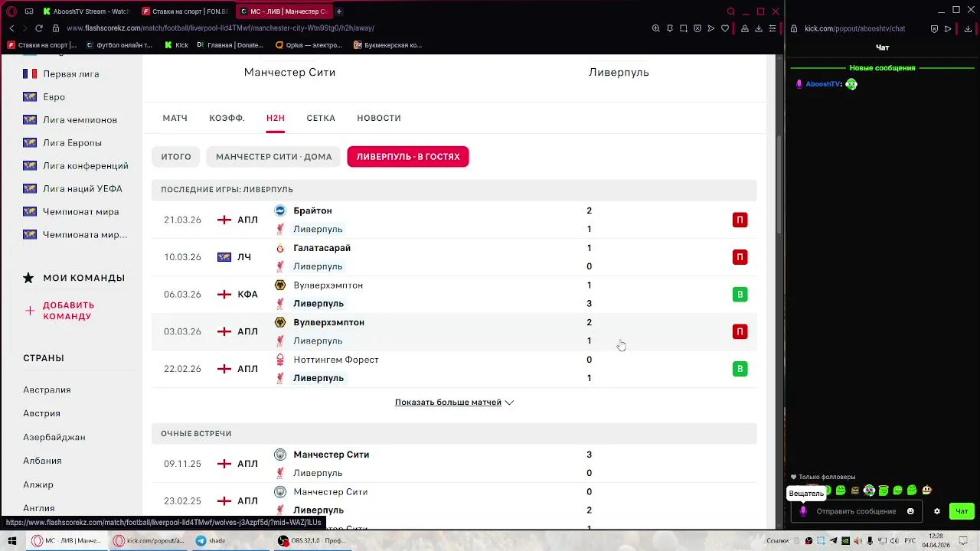Switch to СЕТКА tab

pos(321,118)
